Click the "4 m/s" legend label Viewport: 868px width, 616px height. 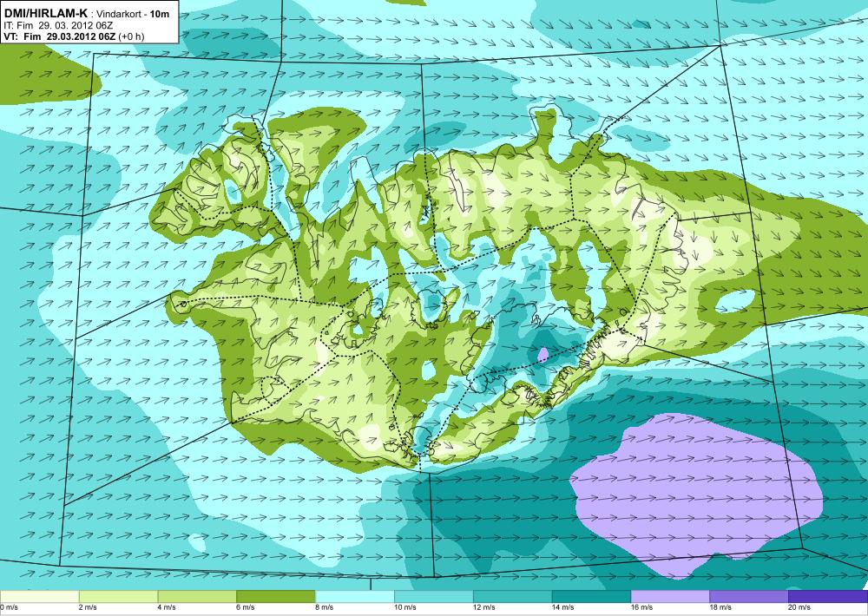pos(168,607)
